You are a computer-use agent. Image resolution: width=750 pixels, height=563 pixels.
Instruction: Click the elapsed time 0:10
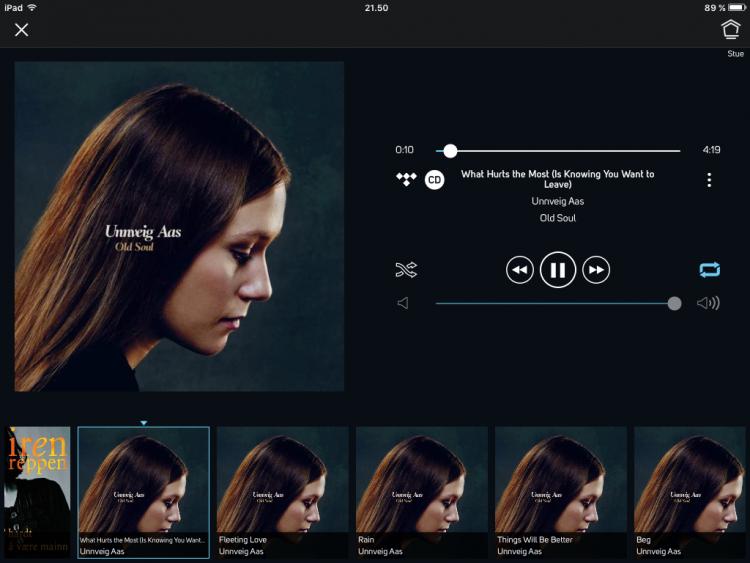(404, 150)
